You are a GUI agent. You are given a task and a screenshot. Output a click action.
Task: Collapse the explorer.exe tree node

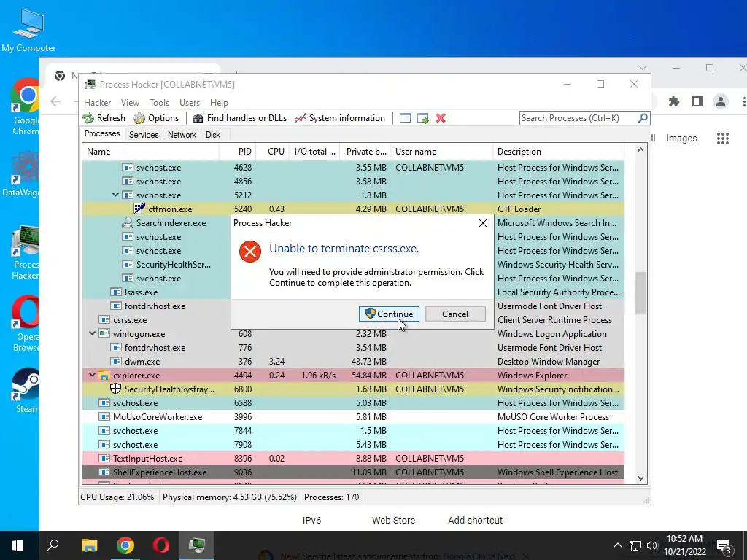92,375
